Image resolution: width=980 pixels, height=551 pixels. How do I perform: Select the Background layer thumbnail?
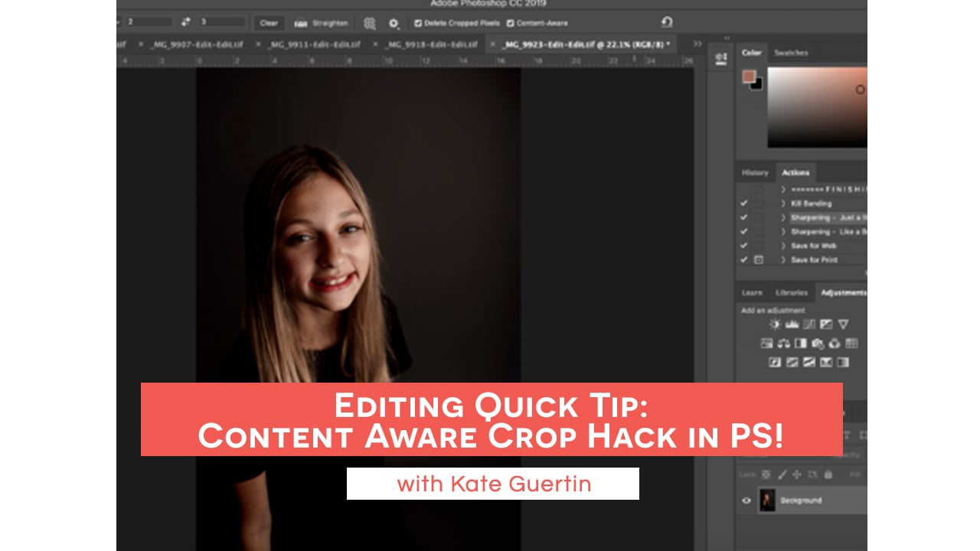tap(768, 500)
